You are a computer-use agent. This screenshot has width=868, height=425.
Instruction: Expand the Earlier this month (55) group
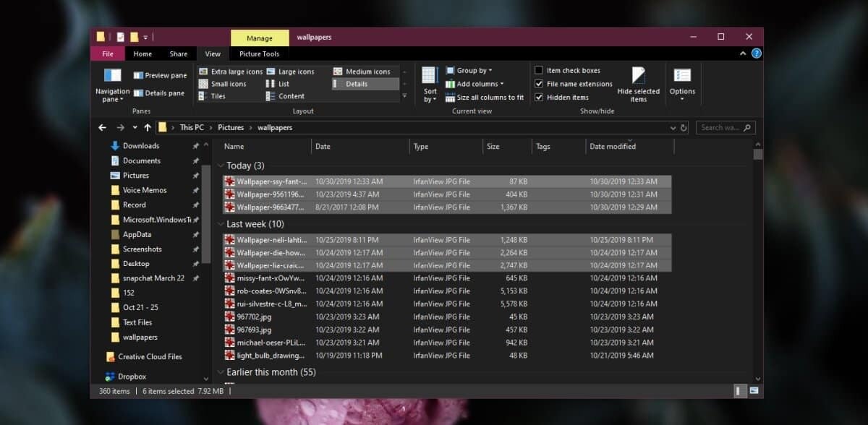click(221, 372)
